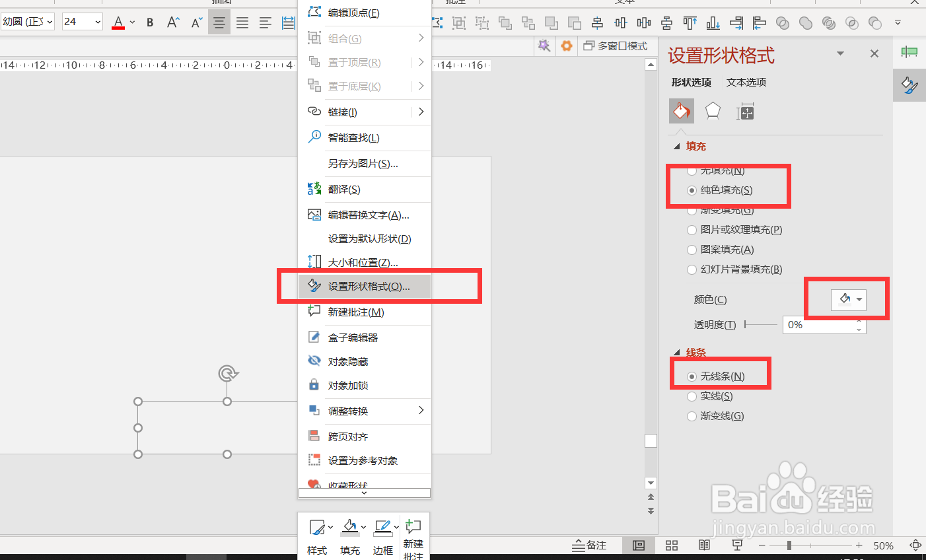Click zoom out minus in status bar
The width and height of the screenshot is (926, 560).
[x=762, y=545]
